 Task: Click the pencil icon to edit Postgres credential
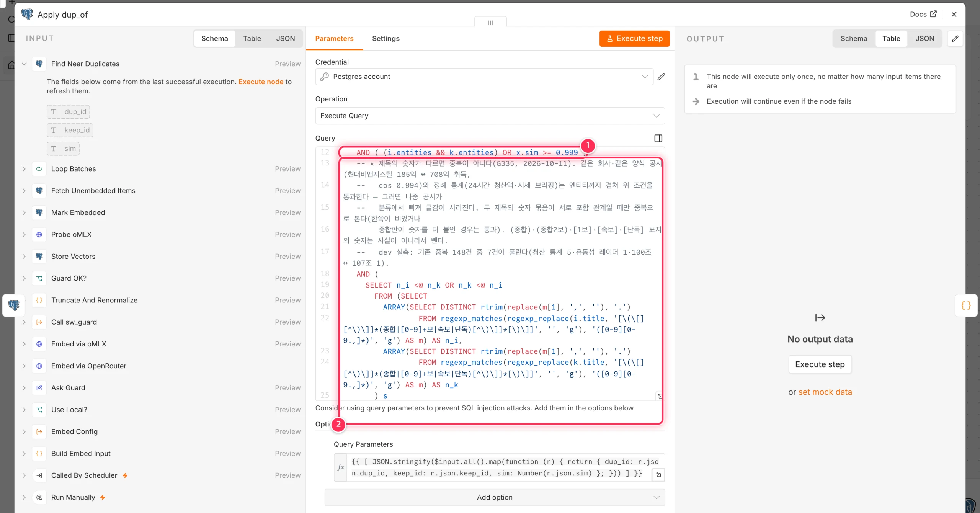coord(661,77)
